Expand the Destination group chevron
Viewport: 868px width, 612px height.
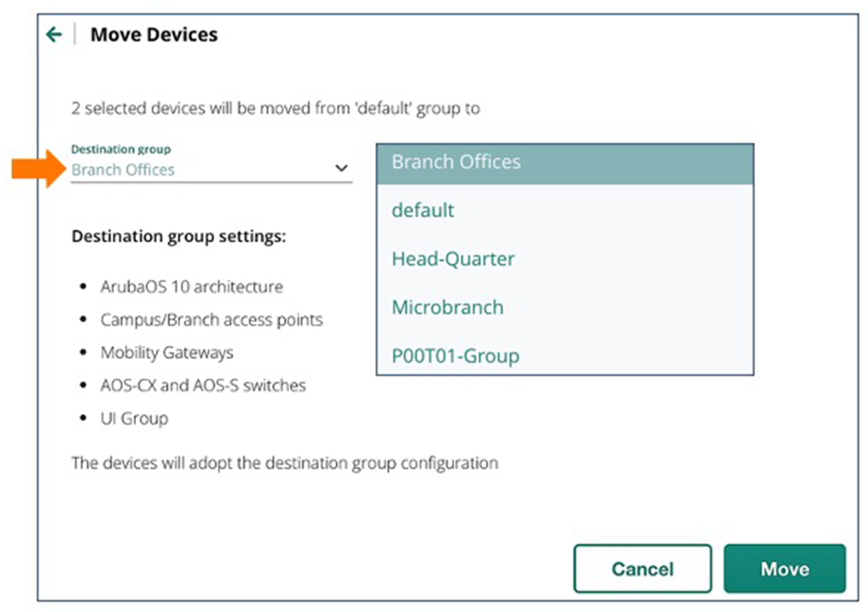[x=341, y=169]
